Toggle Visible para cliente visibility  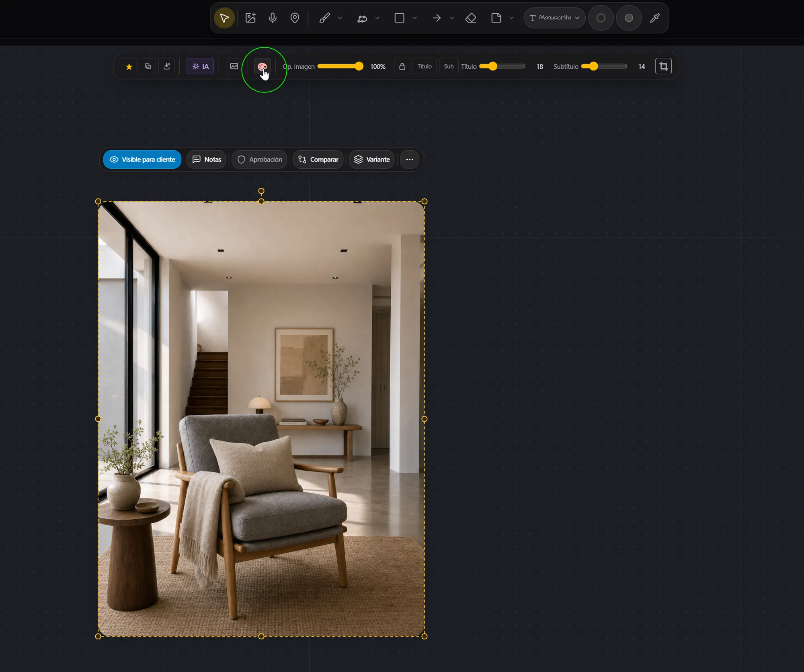142,160
